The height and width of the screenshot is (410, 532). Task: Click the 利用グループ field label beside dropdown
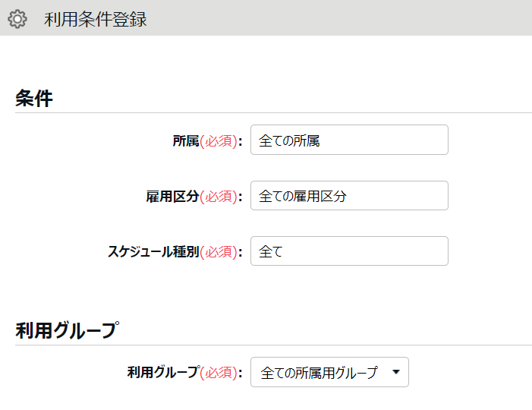pyautogui.click(x=164, y=372)
